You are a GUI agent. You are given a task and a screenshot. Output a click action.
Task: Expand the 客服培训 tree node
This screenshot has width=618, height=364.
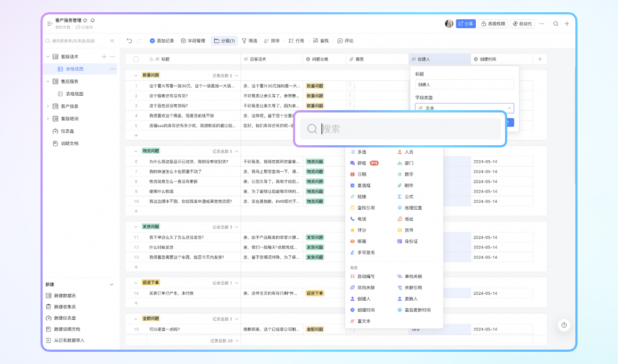(48, 119)
